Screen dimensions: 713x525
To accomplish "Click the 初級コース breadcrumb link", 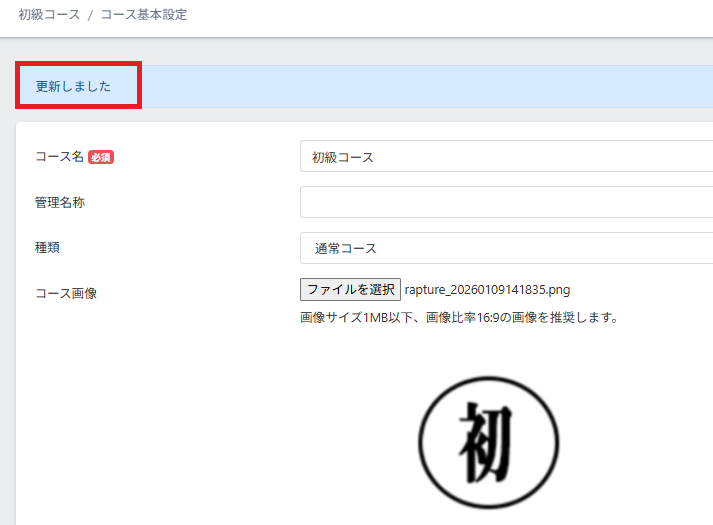I will pos(49,15).
